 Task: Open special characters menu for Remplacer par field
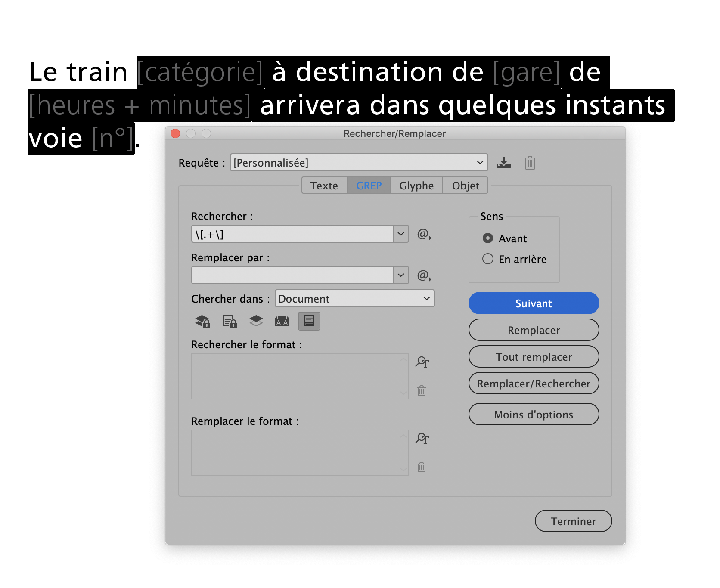click(424, 275)
